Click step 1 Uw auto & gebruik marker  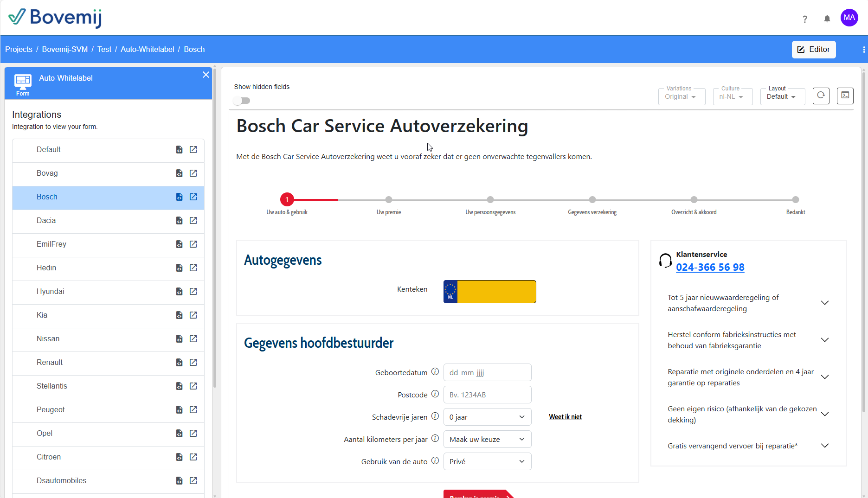(x=287, y=200)
